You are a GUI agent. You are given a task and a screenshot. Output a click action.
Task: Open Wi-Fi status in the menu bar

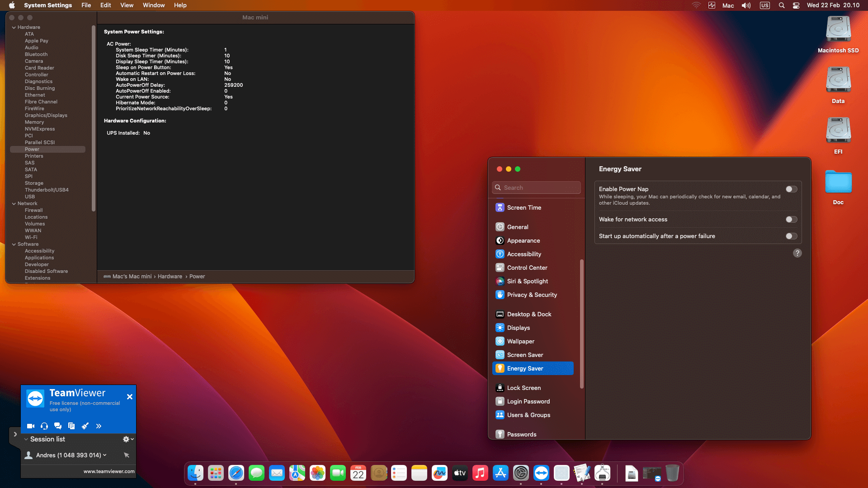coord(696,5)
